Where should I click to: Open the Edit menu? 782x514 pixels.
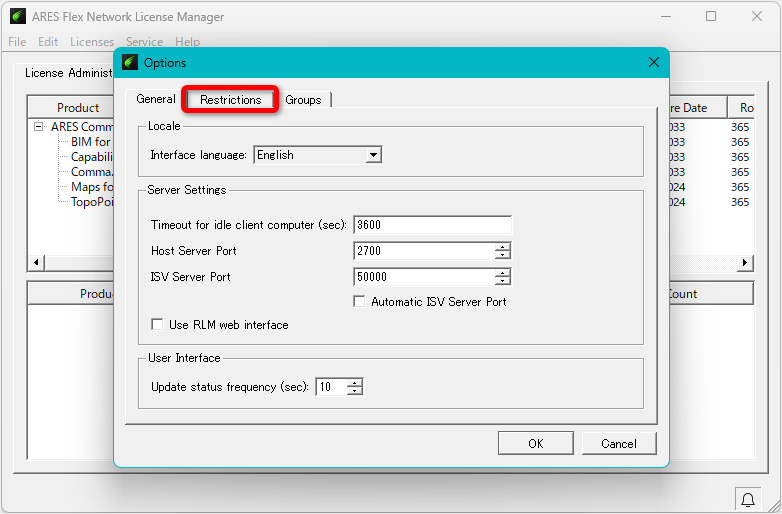48,42
